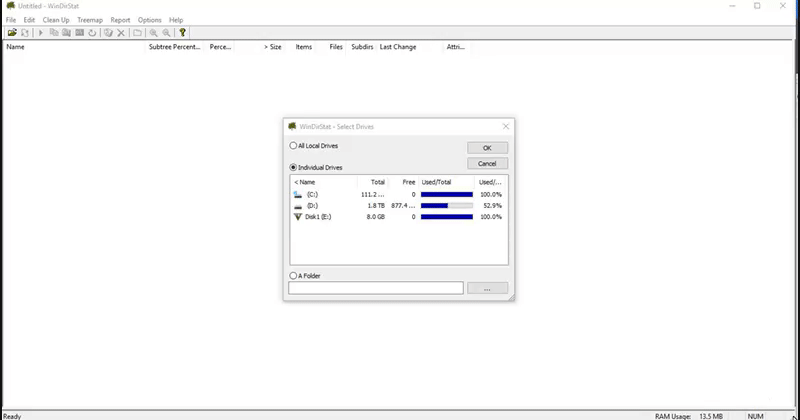Viewport: 800px width, 420px height.
Task: Select the (C:) drive name
Action: [312, 194]
